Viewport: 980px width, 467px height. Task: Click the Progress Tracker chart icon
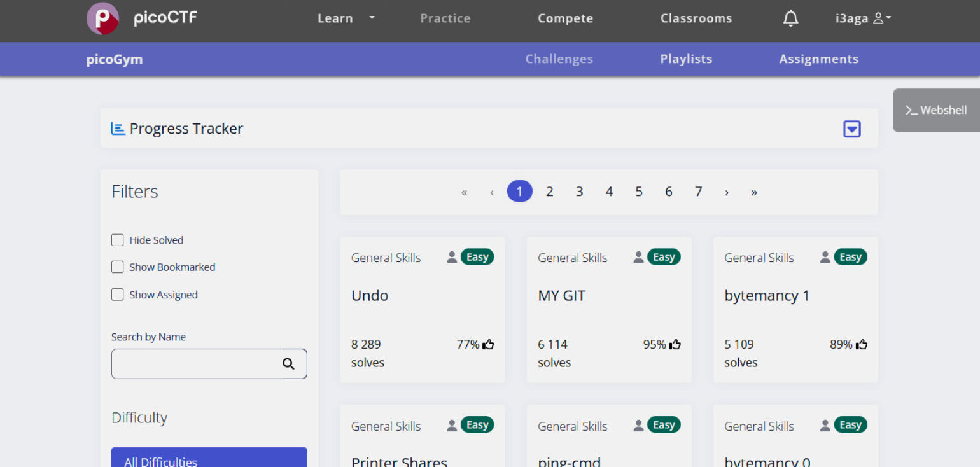tap(118, 129)
